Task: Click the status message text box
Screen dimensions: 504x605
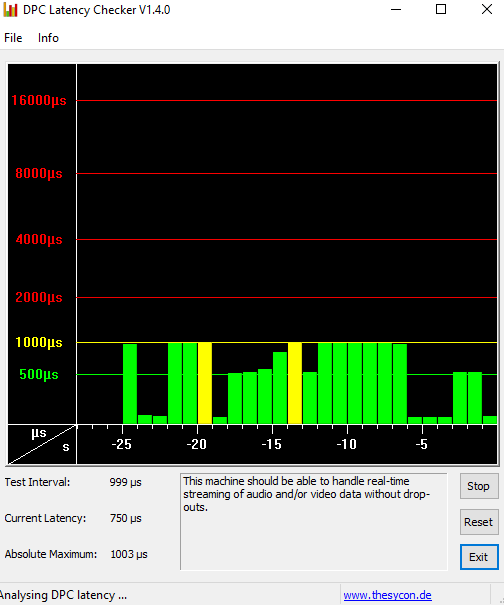Action: tap(314, 522)
